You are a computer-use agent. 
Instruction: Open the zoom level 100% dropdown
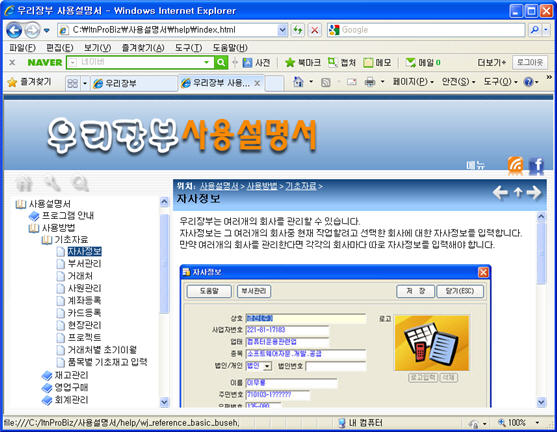537,423
